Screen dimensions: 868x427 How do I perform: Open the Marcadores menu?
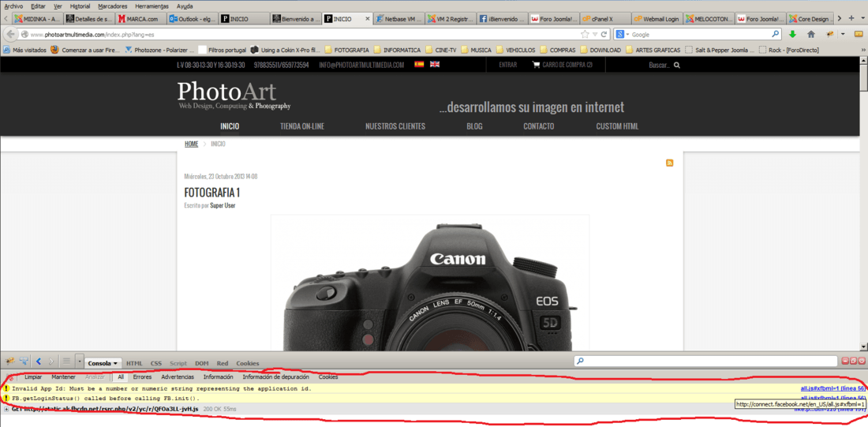112,6
